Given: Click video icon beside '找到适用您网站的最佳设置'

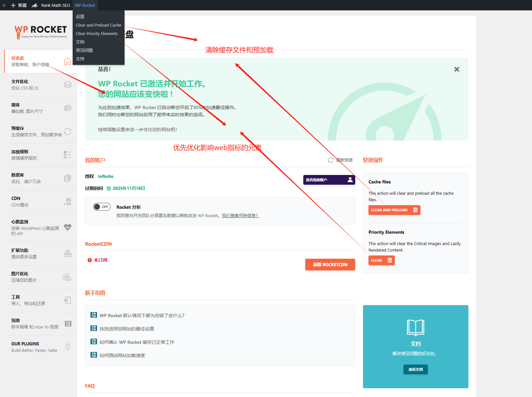Looking at the screenshot, I should coord(94,328).
